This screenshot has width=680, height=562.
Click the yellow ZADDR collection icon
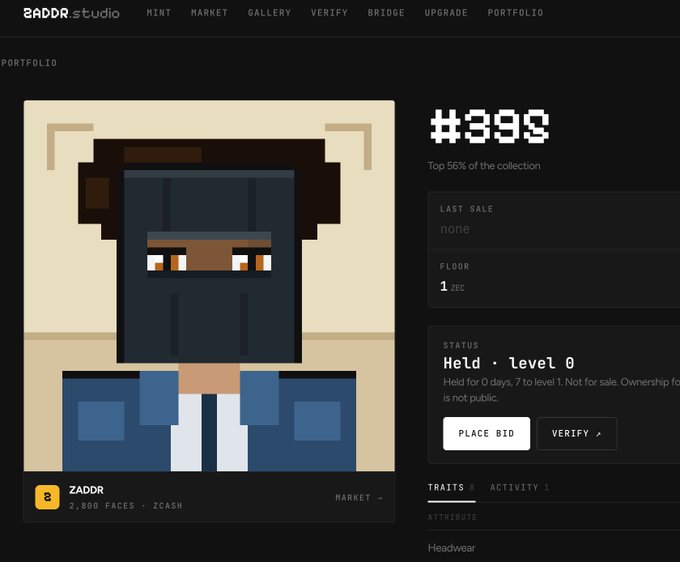47,497
